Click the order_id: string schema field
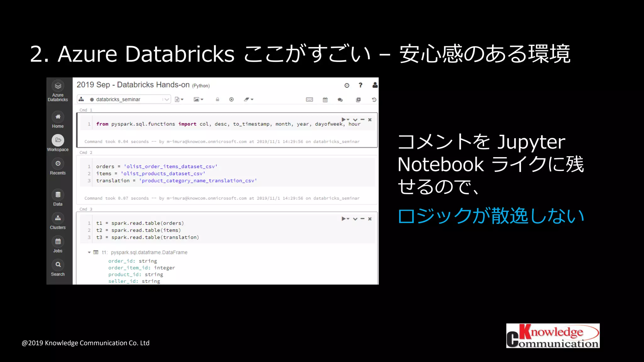644x362 pixels. 132,261
